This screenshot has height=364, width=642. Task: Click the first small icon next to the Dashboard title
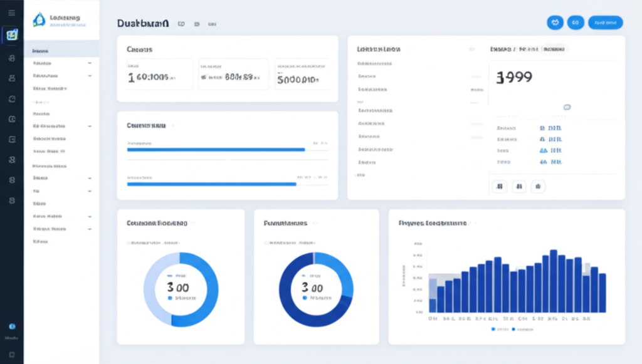click(x=181, y=24)
